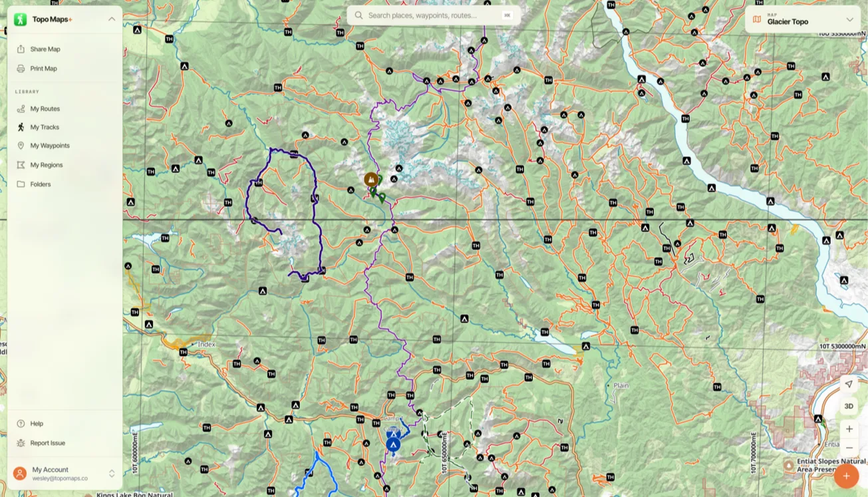Open the Folders library item
The width and height of the screenshot is (868, 497).
65,184
